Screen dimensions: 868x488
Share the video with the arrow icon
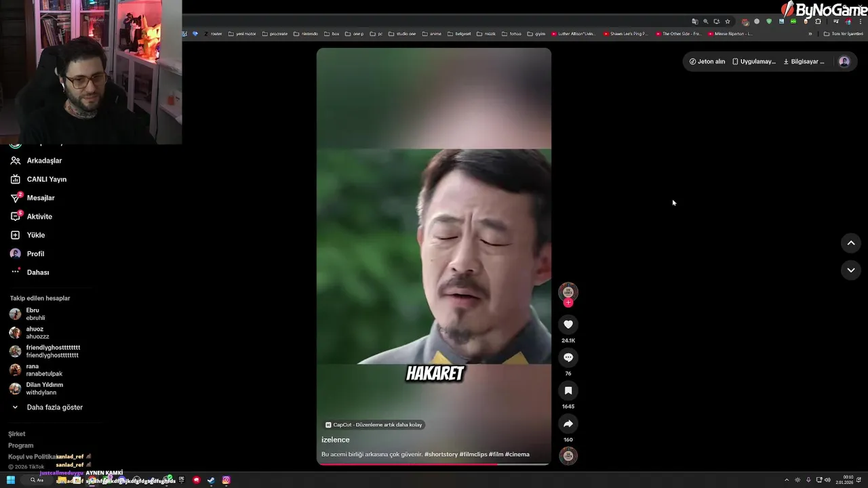[x=568, y=424]
